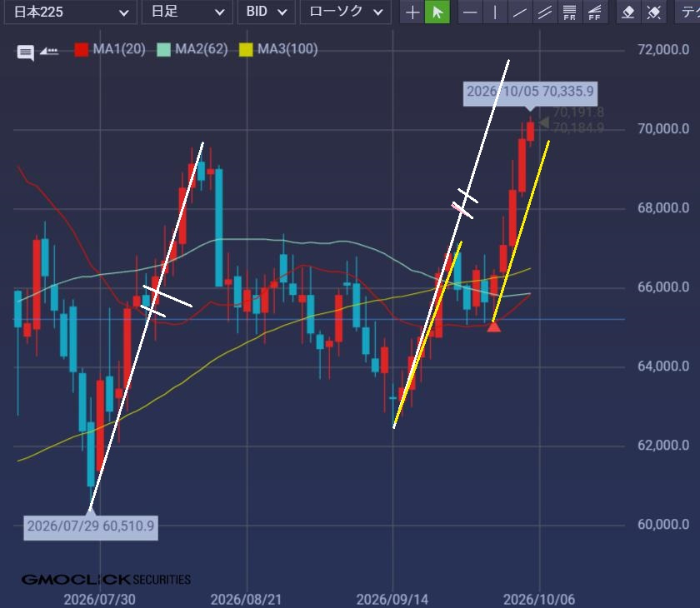Image resolution: width=700 pixels, height=608 pixels.
Task: Click the 72,000.0 price axis label
Action: [663, 50]
